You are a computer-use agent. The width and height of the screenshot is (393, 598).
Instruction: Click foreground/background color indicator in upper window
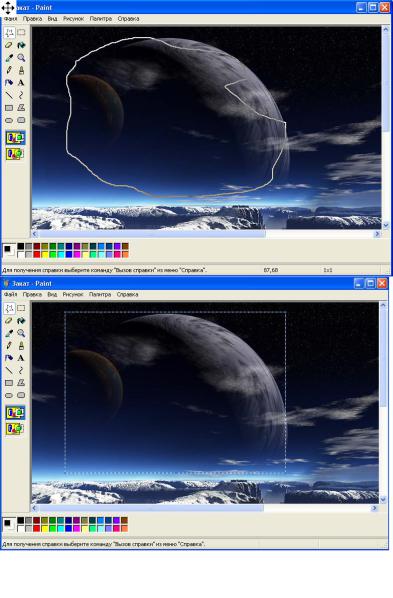[x=8, y=250]
